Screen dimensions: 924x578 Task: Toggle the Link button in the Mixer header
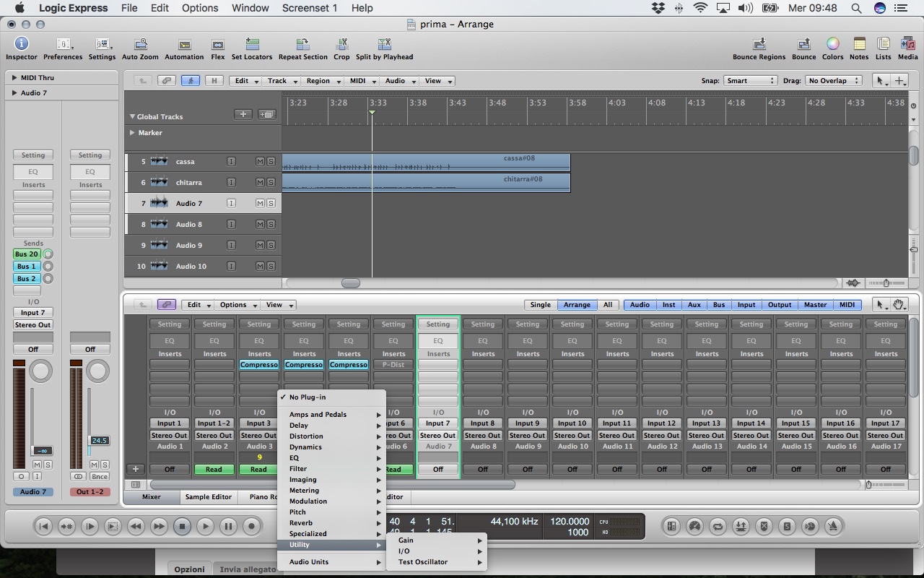click(167, 305)
